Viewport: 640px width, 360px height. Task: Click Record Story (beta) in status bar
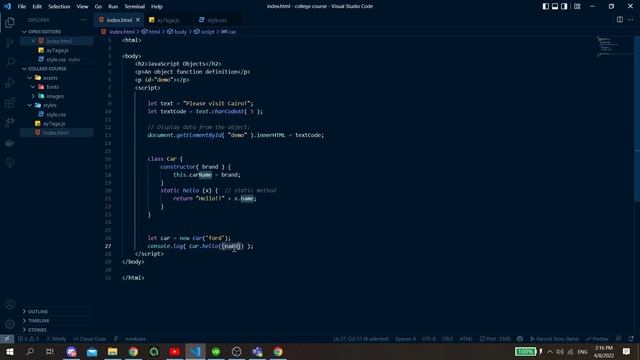[554, 339]
